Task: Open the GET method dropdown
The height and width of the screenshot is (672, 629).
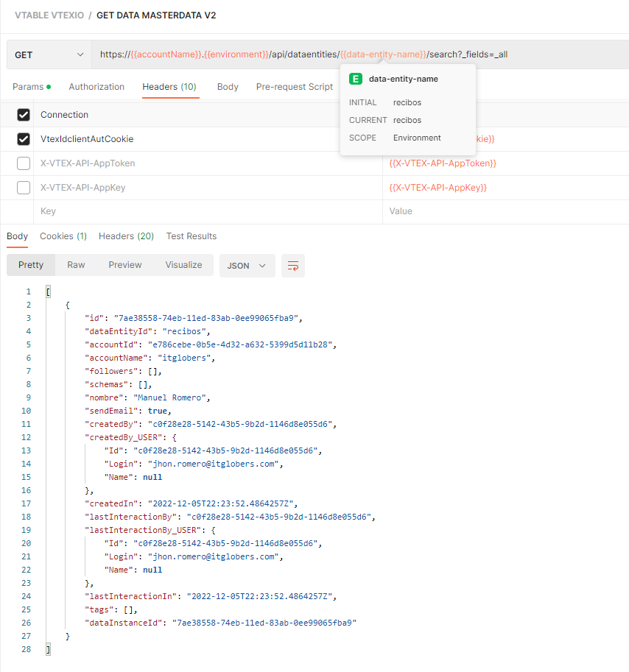Action: click(x=49, y=55)
